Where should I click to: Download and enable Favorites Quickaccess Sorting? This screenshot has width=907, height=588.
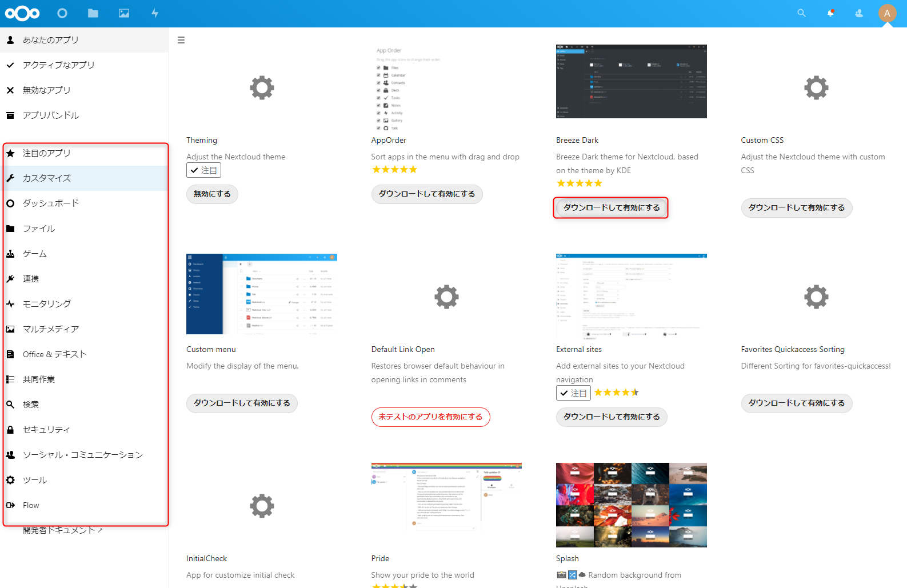point(797,403)
